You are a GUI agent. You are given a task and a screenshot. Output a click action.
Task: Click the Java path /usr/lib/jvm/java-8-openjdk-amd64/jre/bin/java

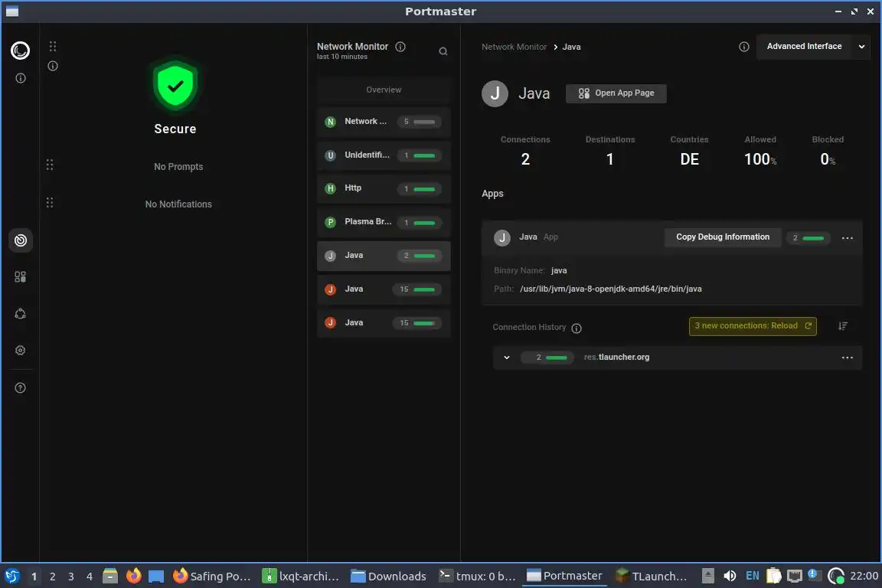[611, 289]
